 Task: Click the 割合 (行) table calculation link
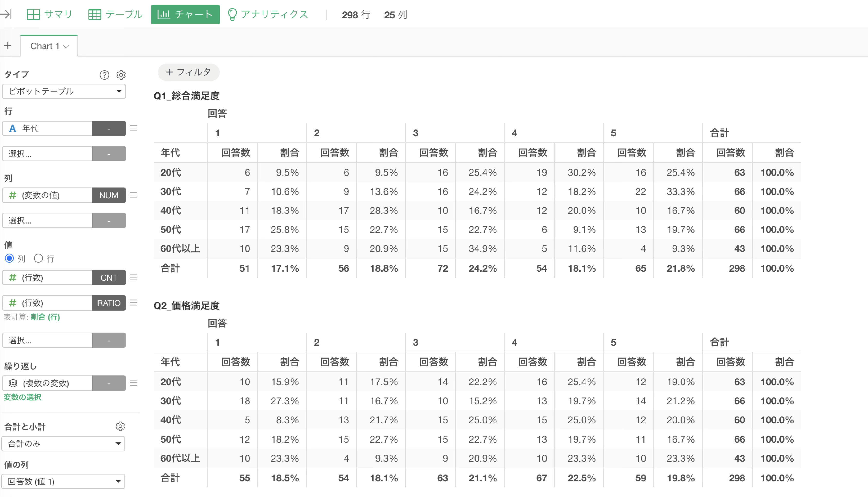[45, 317]
